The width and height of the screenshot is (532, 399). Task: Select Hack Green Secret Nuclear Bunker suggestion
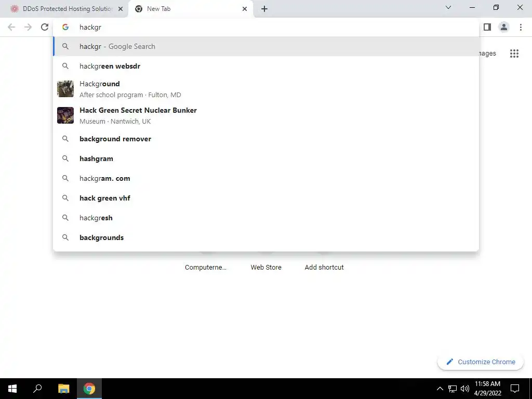[x=266, y=115]
